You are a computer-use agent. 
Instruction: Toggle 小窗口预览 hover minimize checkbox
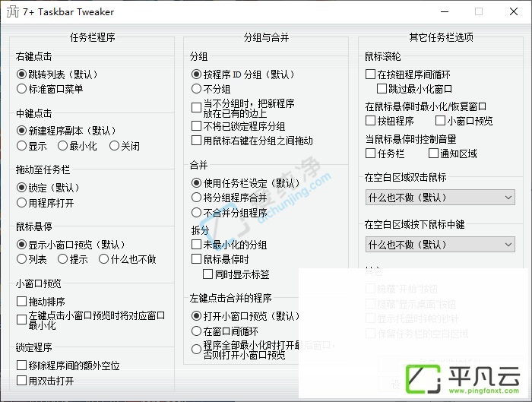pos(440,120)
